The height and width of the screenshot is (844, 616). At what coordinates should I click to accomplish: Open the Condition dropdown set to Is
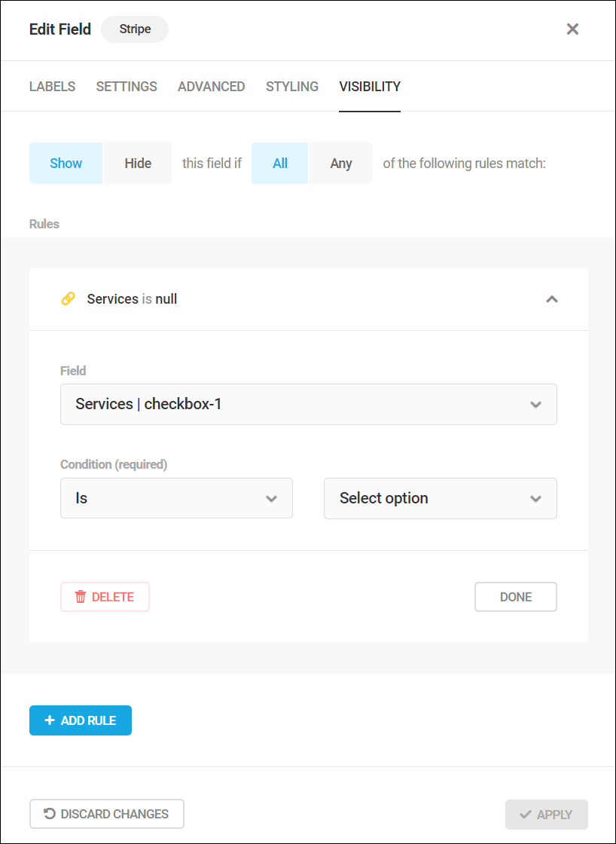point(176,498)
